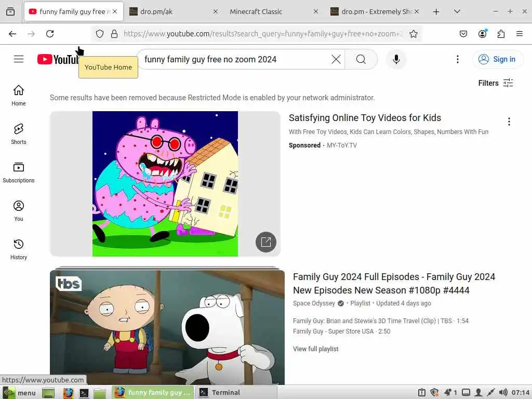Image resolution: width=532 pixels, height=399 pixels.
Task: Go to Home in the YouTube sidebar
Action: coord(19,96)
